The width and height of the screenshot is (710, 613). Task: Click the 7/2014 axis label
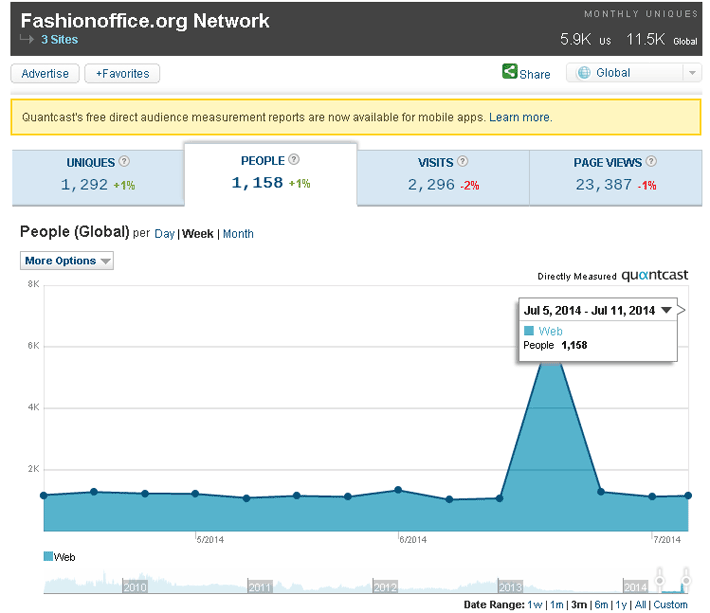667,540
